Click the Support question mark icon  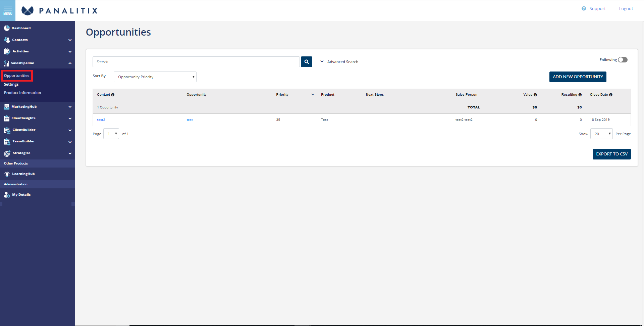click(x=584, y=8)
